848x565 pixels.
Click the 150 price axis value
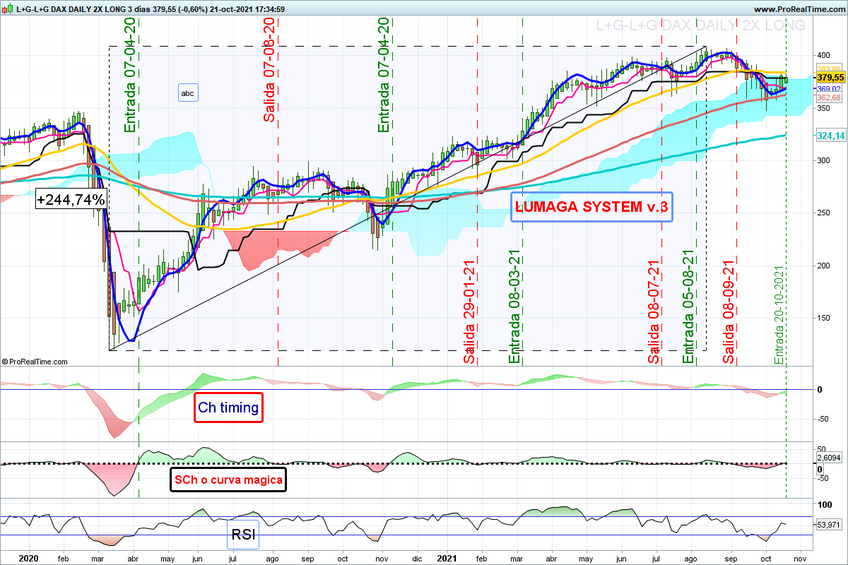(x=823, y=318)
